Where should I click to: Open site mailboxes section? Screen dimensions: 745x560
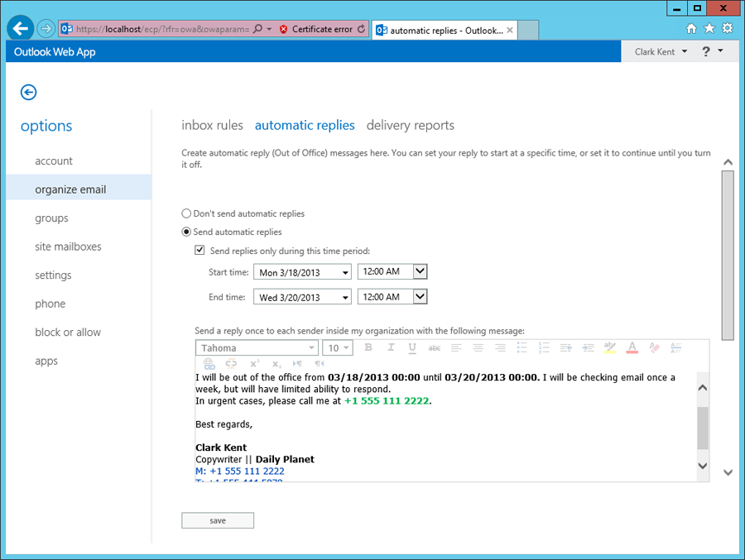[68, 246]
